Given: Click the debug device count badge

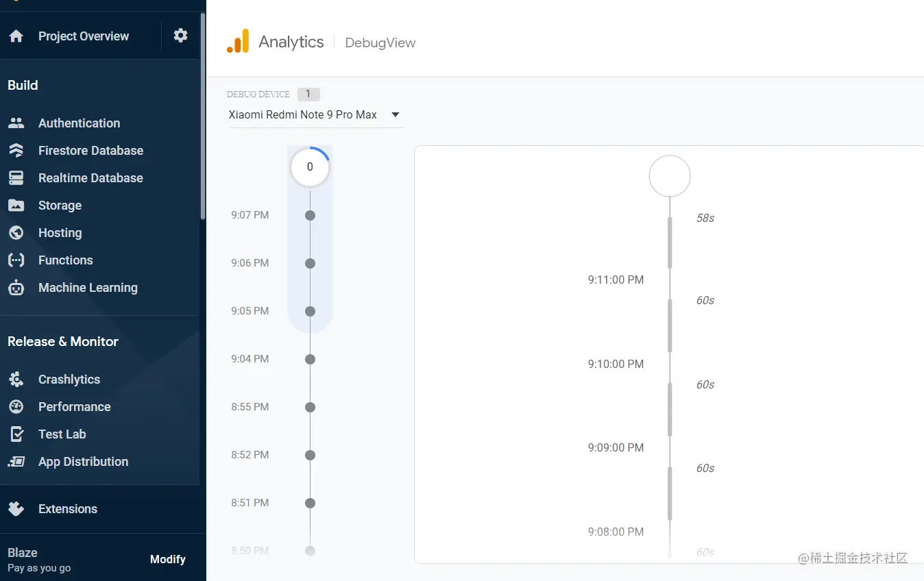Looking at the screenshot, I should (x=308, y=94).
